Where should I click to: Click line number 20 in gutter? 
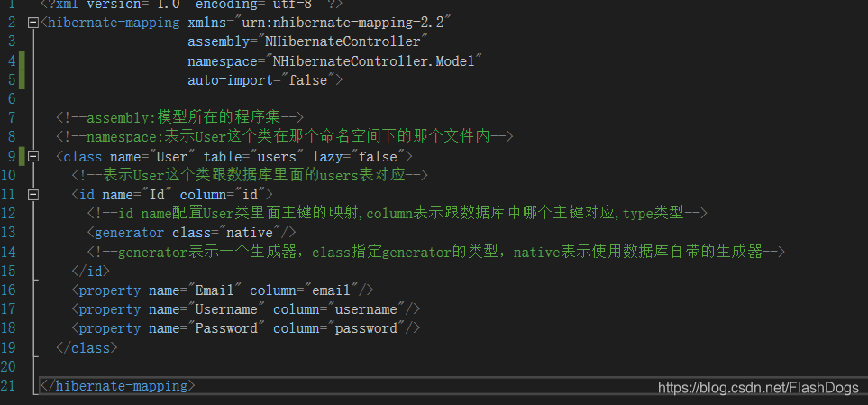pyautogui.click(x=9, y=366)
